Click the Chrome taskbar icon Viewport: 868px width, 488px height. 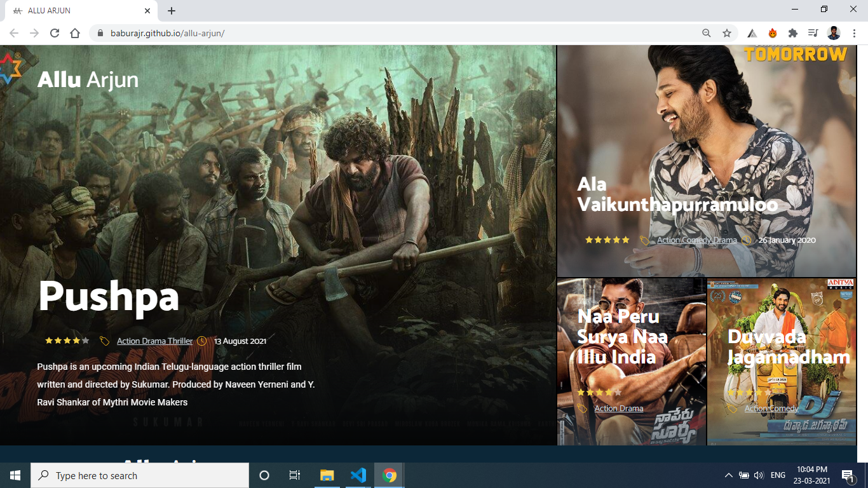tap(390, 475)
